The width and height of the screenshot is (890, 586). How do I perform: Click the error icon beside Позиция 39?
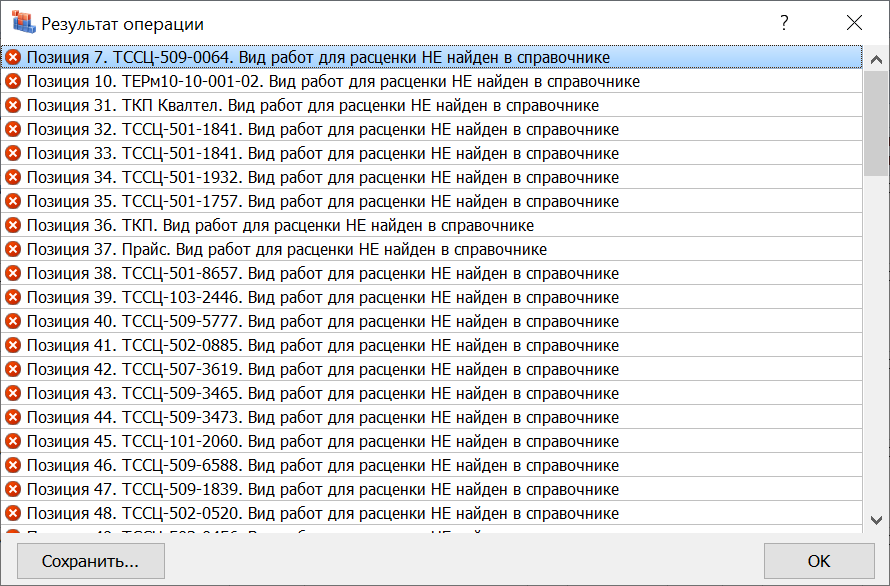[x=13, y=297]
